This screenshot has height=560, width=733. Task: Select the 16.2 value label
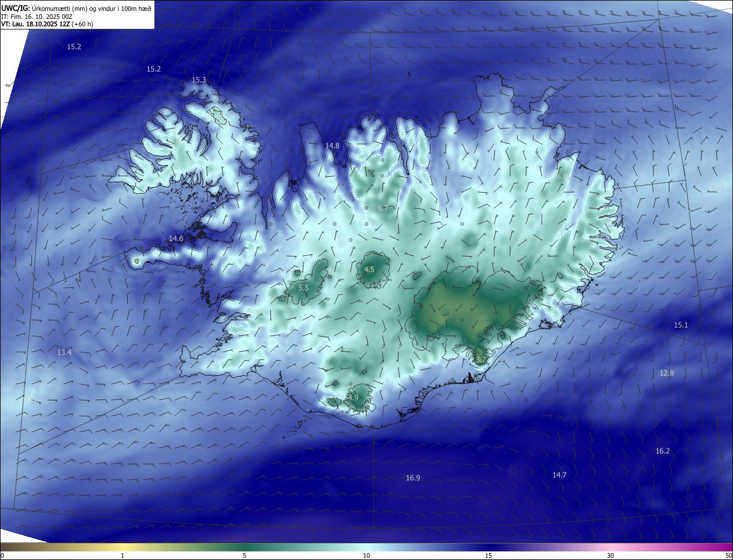663,451
